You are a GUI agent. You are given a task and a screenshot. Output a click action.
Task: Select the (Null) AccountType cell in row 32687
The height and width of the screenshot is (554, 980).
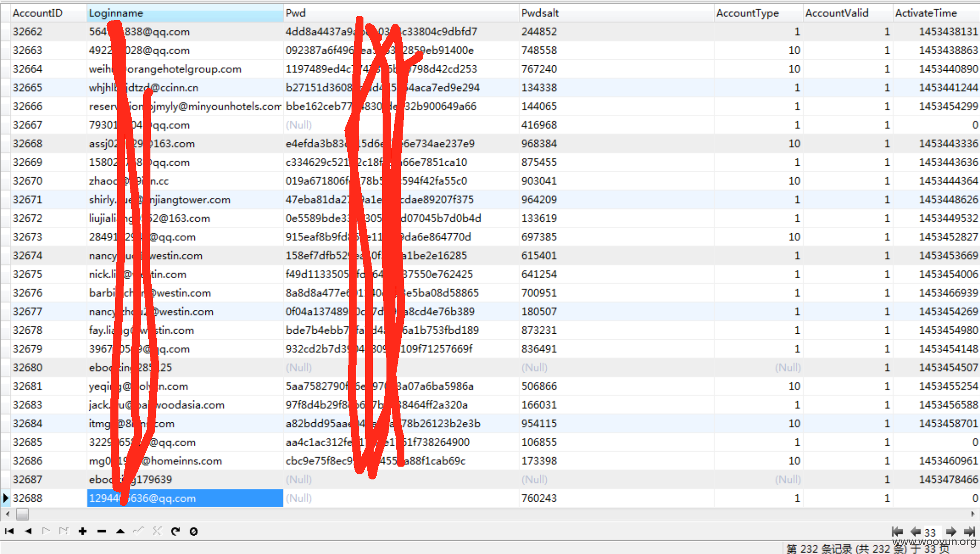tap(758, 479)
